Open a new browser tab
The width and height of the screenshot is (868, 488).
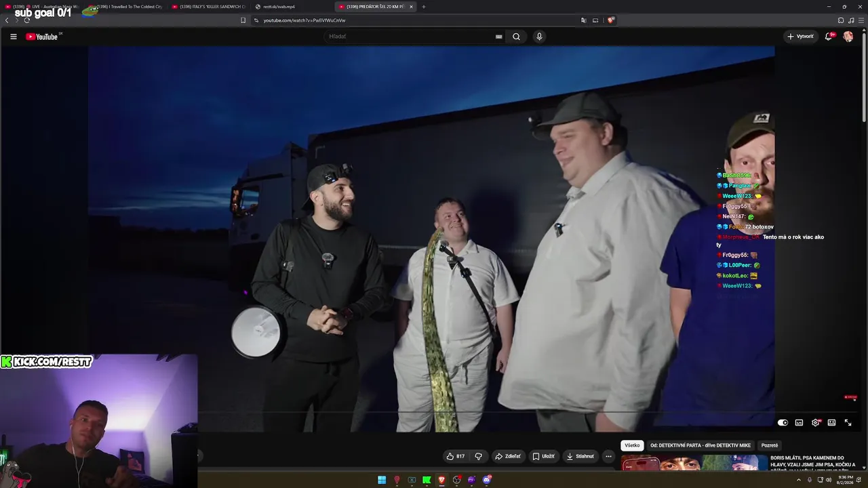coord(424,7)
